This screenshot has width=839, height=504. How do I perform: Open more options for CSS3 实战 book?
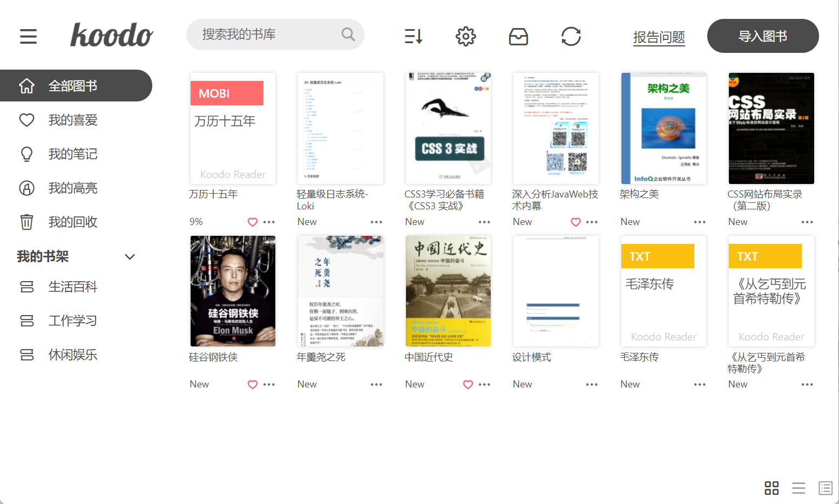point(484,222)
